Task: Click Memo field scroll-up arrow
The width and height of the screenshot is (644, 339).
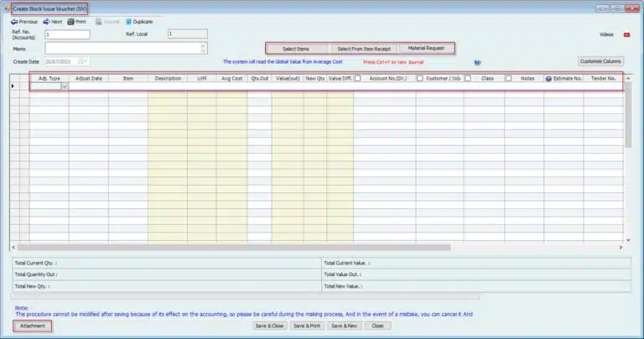Action: click(x=203, y=45)
